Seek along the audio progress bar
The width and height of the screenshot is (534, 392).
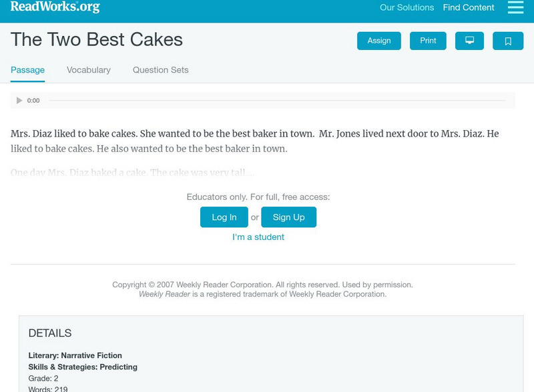click(280, 100)
